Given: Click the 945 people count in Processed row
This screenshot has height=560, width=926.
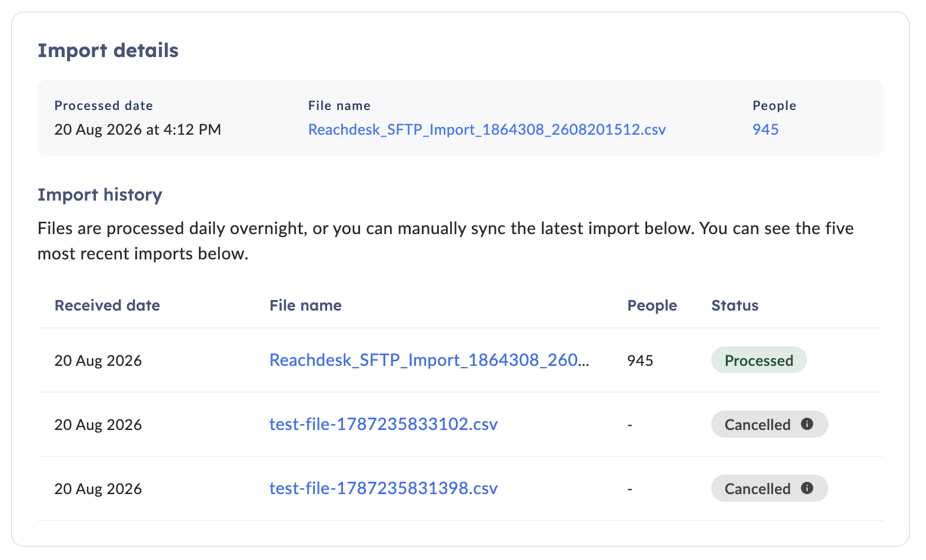Looking at the screenshot, I should [x=640, y=361].
